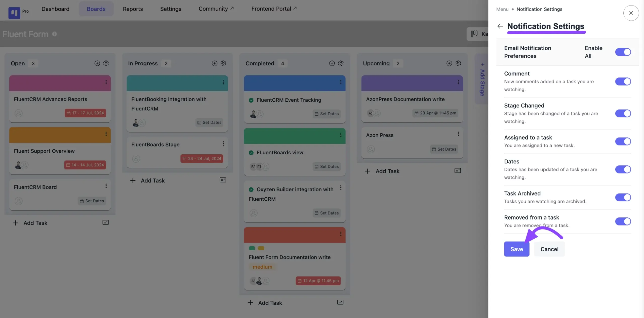Open the gear settings of Upcoming stage
Viewport: 644px width, 318px height.
(x=458, y=63)
